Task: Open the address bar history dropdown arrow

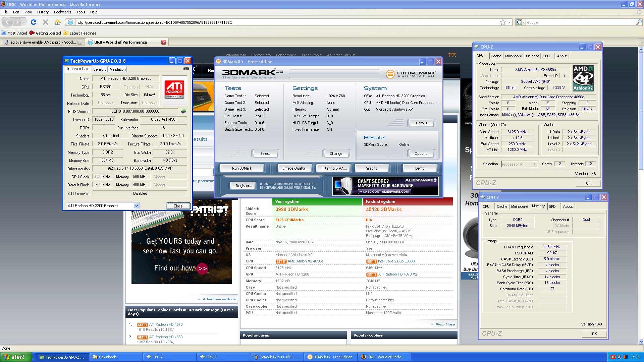Action: click(509, 22)
